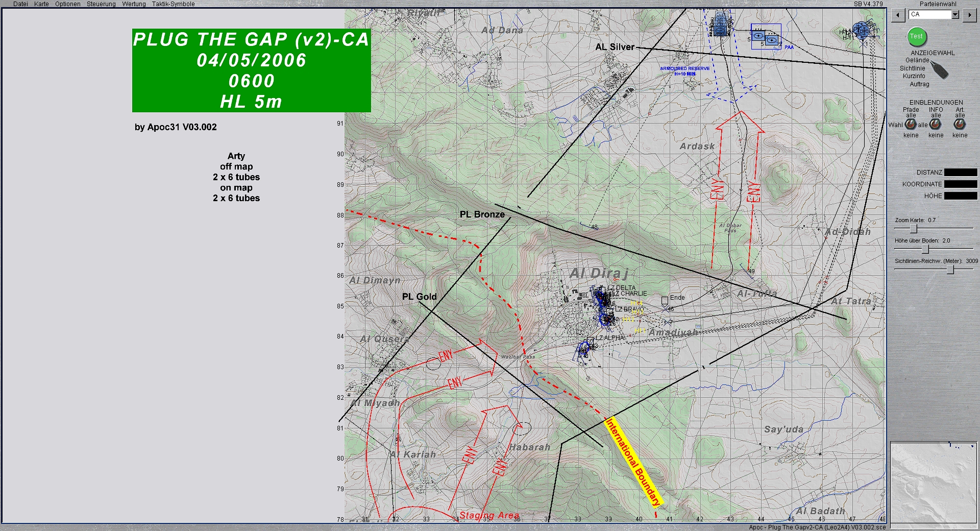Open the Datei menu

20,4
